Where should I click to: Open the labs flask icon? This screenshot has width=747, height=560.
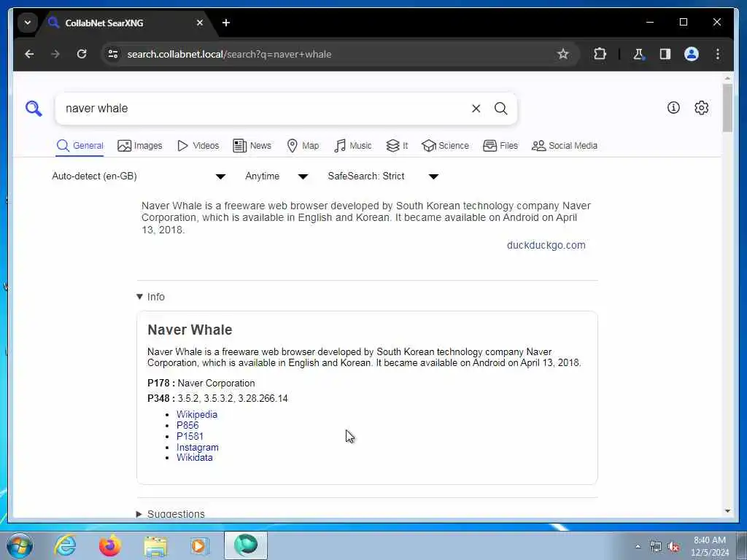[639, 54]
